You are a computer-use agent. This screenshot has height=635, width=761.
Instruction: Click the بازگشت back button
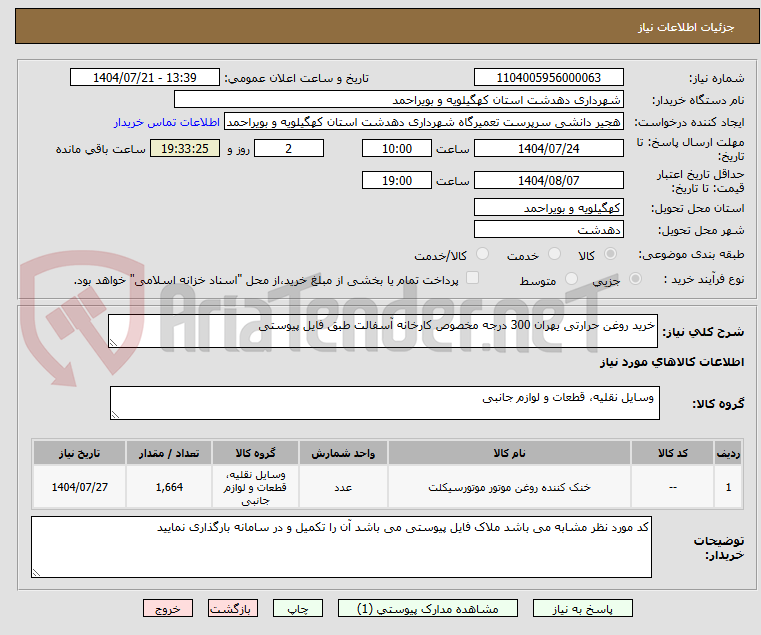click(233, 608)
